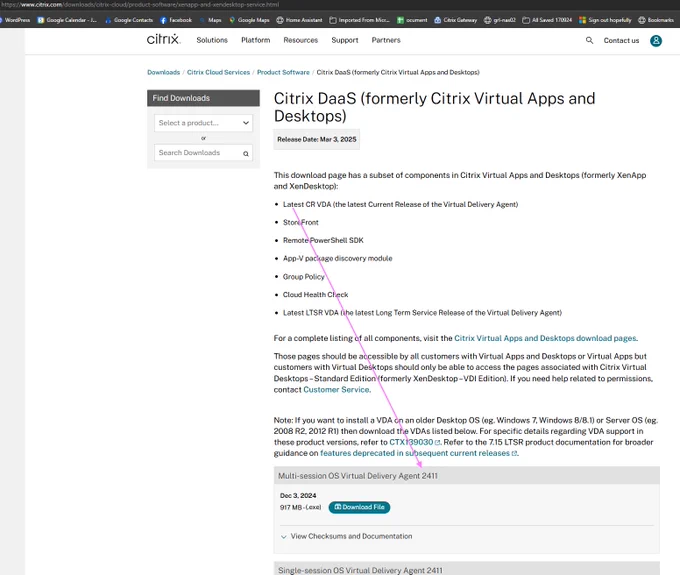The width and height of the screenshot is (680, 575).
Task: Click the Find Downloads panel header
Action: point(203,98)
